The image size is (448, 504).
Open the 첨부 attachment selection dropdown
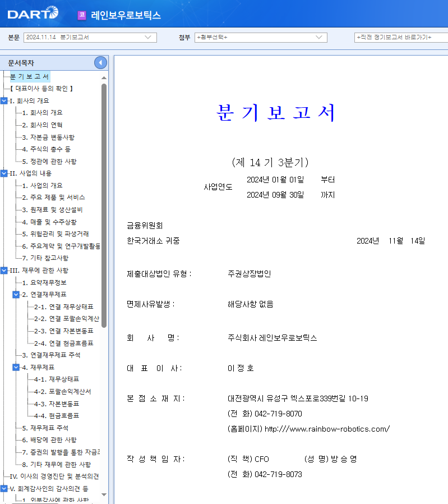pos(261,37)
